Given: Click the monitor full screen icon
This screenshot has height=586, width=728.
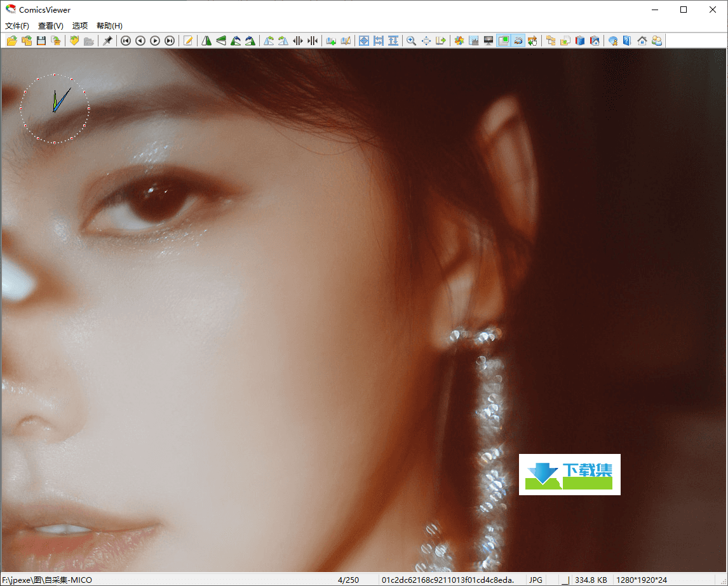Looking at the screenshot, I should coord(489,41).
